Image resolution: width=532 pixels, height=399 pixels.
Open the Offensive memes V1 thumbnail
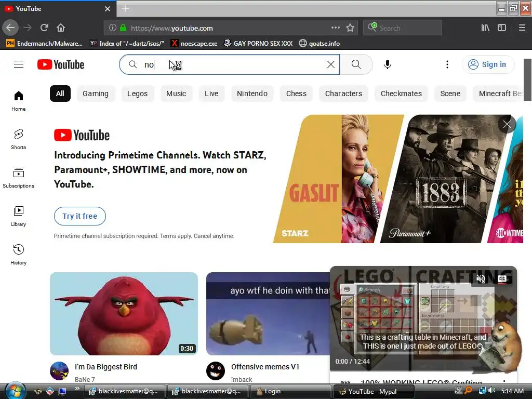coord(268,314)
